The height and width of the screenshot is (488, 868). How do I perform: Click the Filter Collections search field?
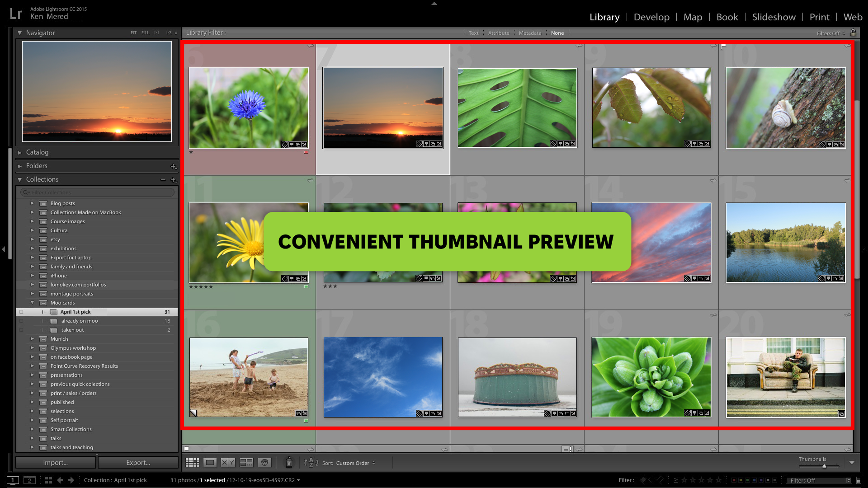tap(96, 192)
